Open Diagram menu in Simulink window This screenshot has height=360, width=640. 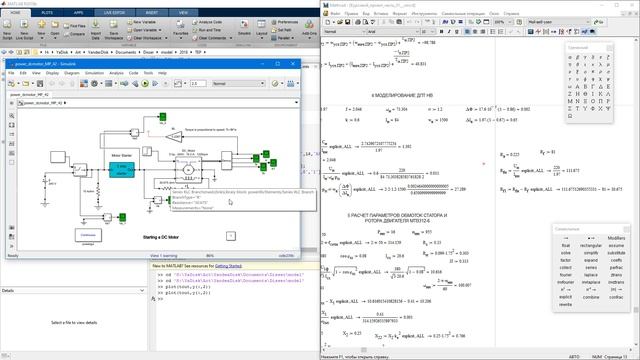point(72,73)
